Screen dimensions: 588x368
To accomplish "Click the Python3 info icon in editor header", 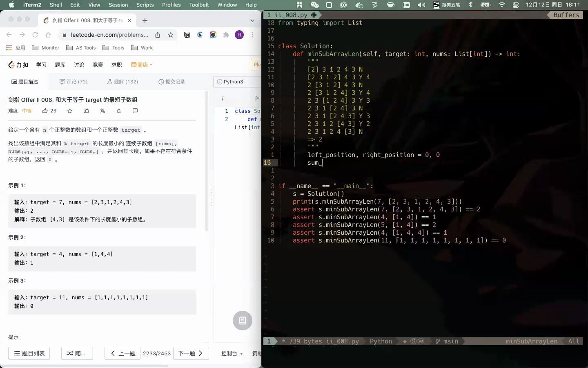I will tap(223, 98).
